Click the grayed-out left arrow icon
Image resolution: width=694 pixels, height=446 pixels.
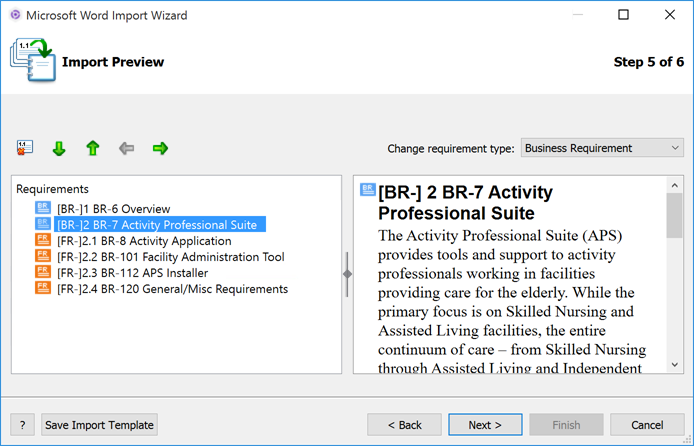126,148
